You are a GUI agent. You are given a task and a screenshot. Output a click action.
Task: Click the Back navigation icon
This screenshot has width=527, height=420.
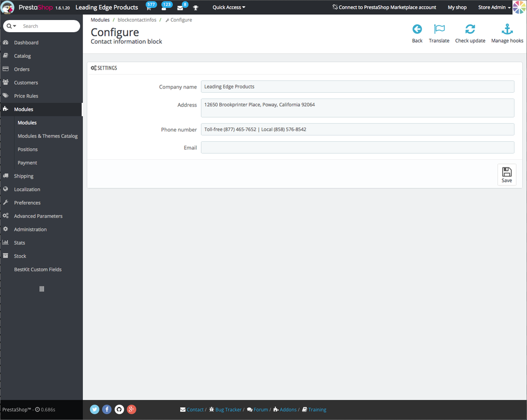tap(417, 33)
